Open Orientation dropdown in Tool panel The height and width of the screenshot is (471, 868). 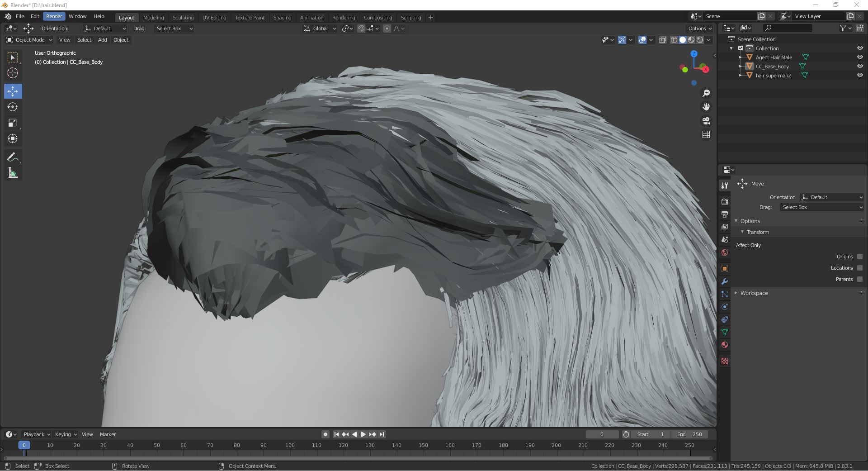pyautogui.click(x=832, y=197)
